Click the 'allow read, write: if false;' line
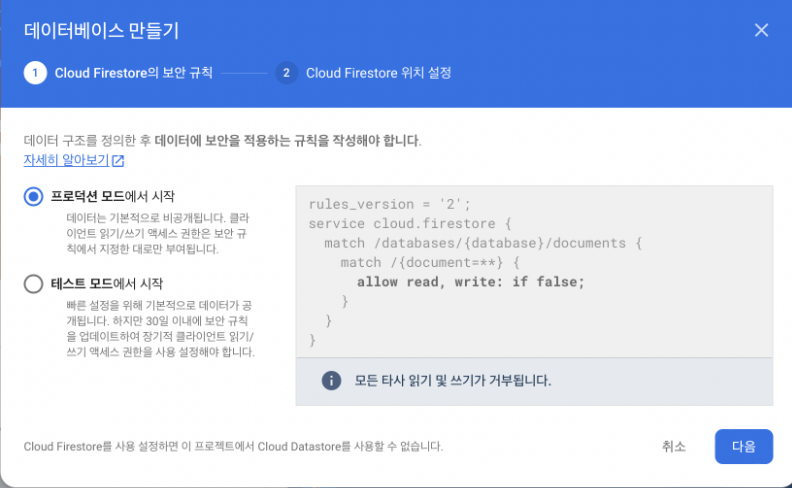Viewport: 792px width, 488px height. coord(470,282)
